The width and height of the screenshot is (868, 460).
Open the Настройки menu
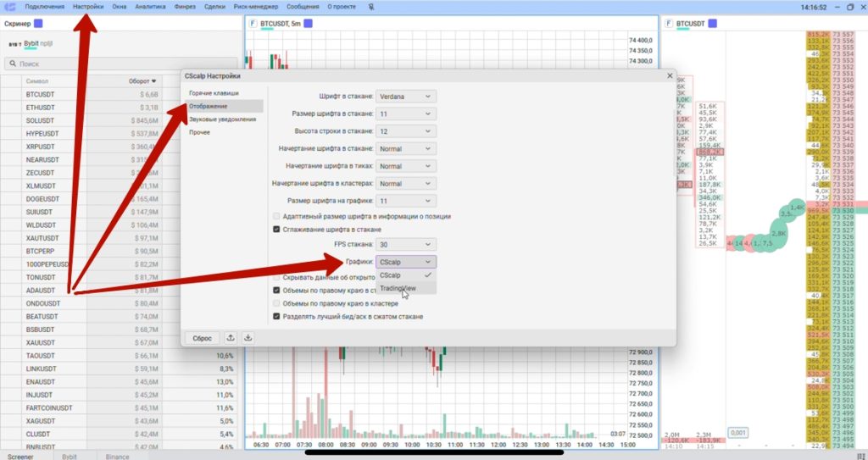(x=88, y=7)
